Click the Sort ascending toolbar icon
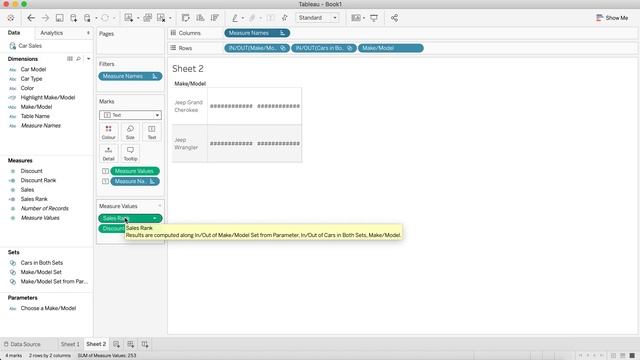This screenshot has height=360, width=640. (x=200, y=18)
